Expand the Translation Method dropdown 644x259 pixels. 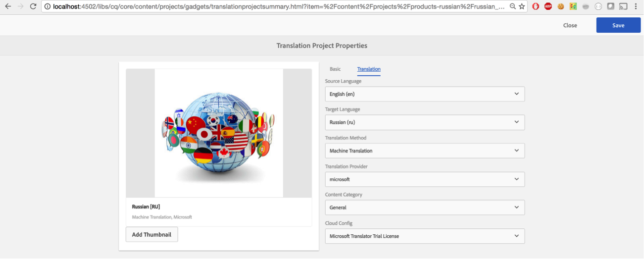click(x=424, y=151)
